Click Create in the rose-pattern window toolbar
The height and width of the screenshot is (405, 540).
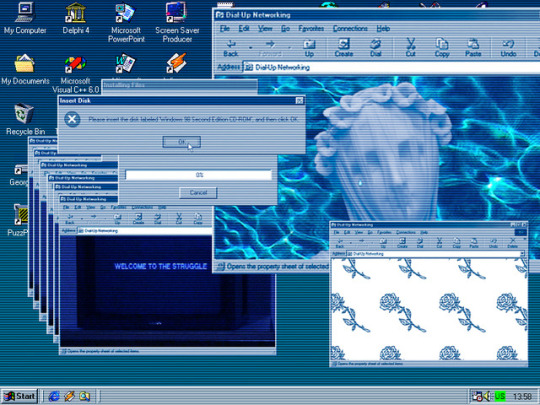coord(402,243)
